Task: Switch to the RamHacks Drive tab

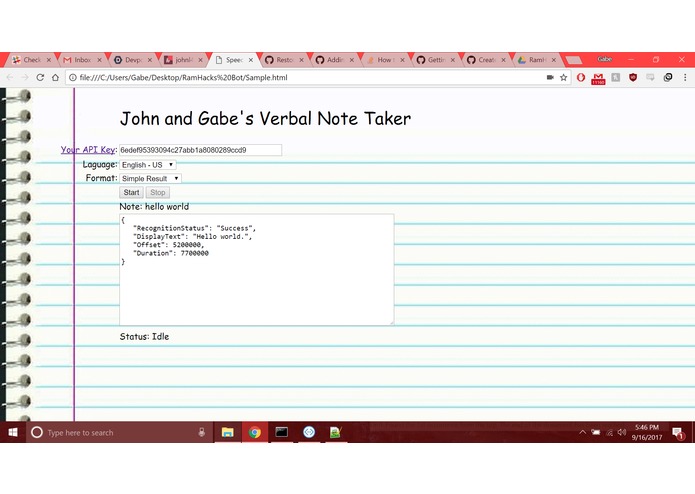Action: pos(537,60)
